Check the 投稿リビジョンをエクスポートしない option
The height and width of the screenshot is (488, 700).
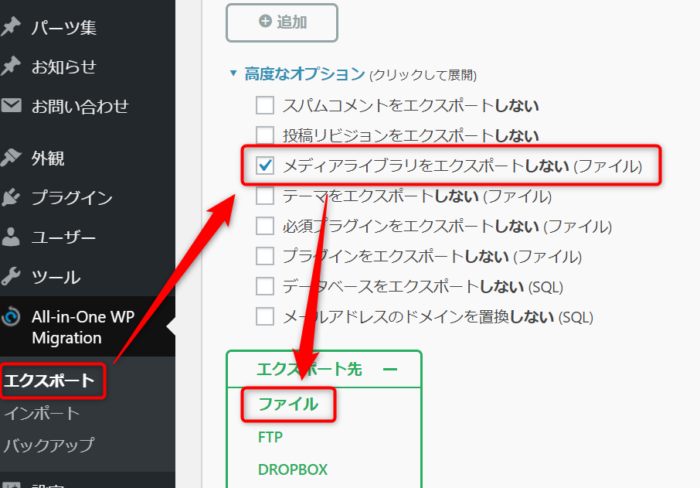[265, 134]
